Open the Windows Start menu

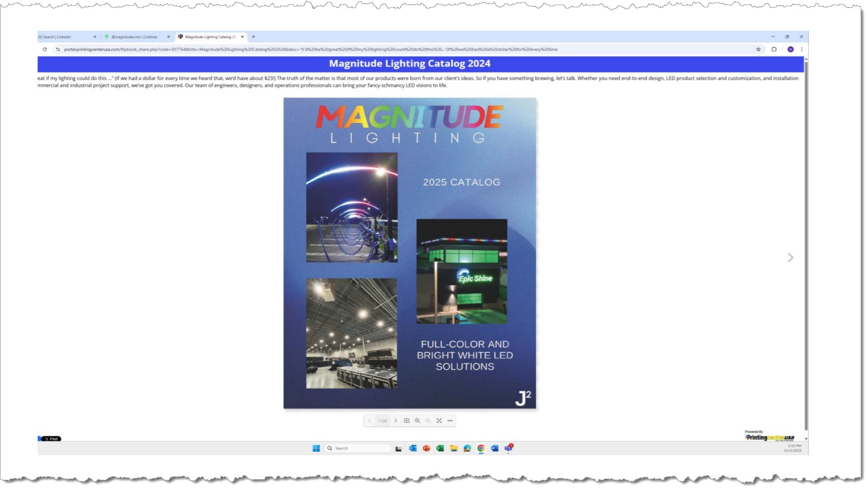click(316, 448)
